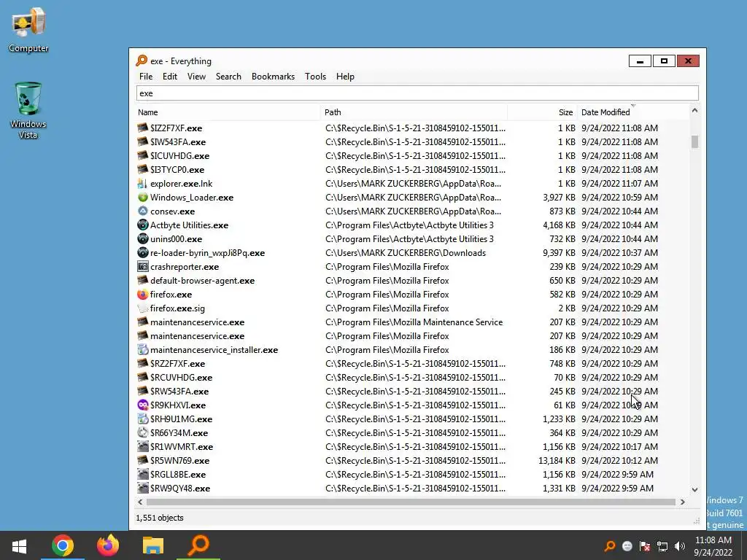The image size is (747, 560).
Task: Select the firefox.exe.sig file icon
Action: [x=142, y=308]
